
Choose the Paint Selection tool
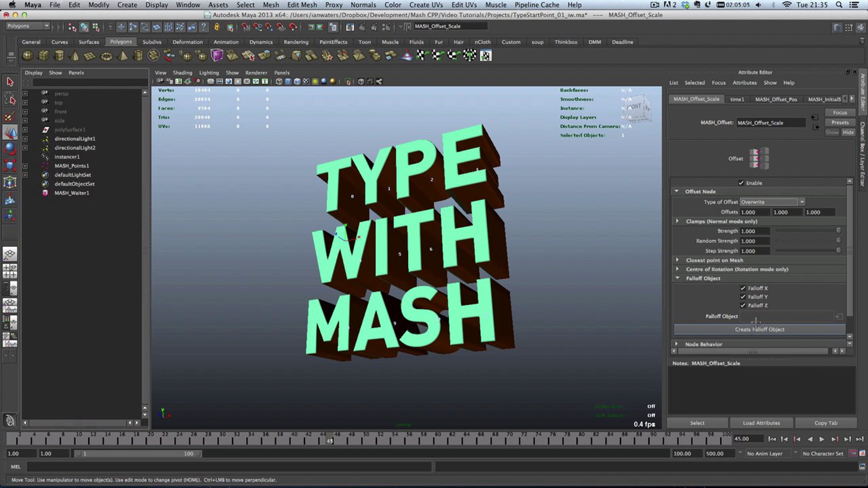[10, 116]
